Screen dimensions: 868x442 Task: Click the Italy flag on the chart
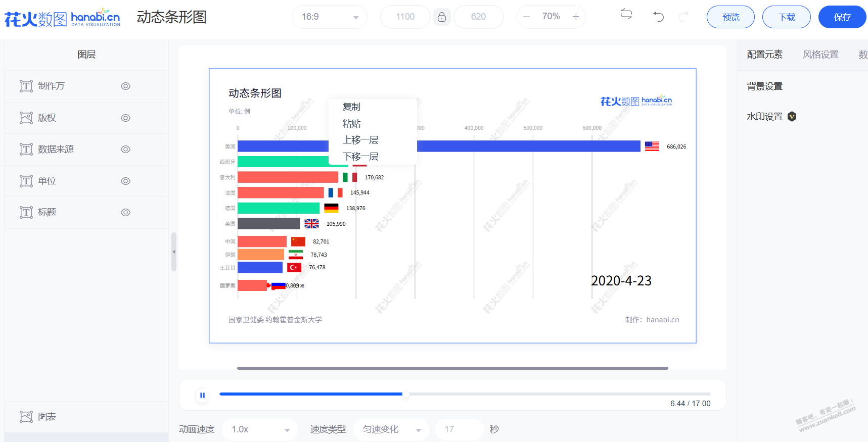pos(350,177)
